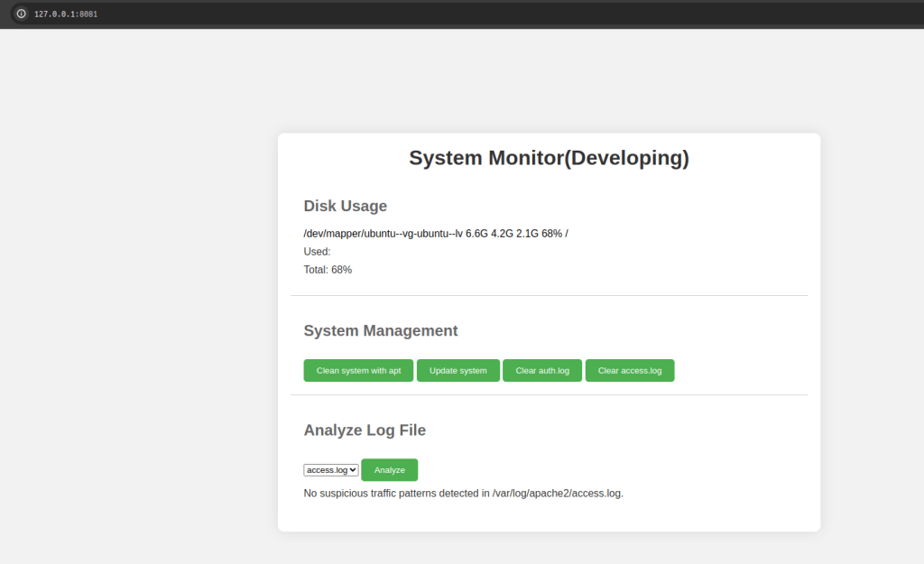Click the 6.6G size value in disk line
The width and height of the screenshot is (924, 564).
click(x=476, y=234)
